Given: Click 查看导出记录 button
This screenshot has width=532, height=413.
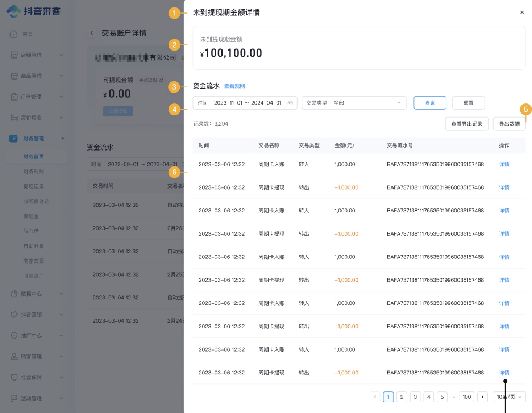Looking at the screenshot, I should [467, 124].
